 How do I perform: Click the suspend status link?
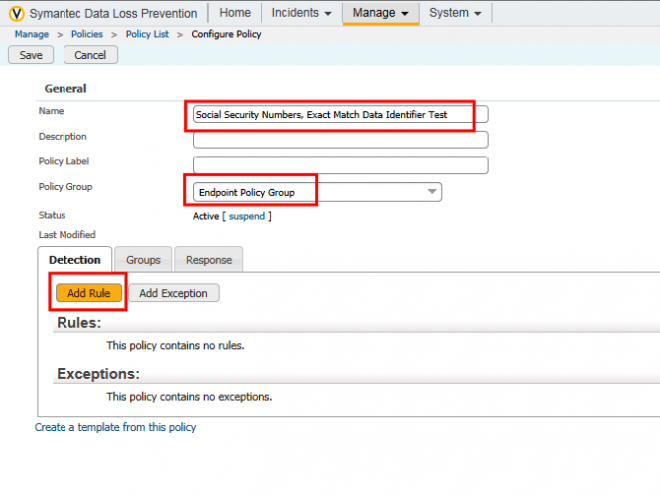coord(247,216)
